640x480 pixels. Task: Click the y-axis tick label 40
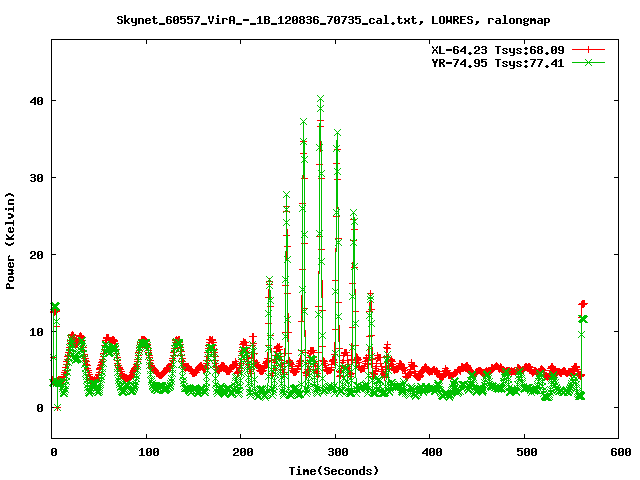click(36, 101)
